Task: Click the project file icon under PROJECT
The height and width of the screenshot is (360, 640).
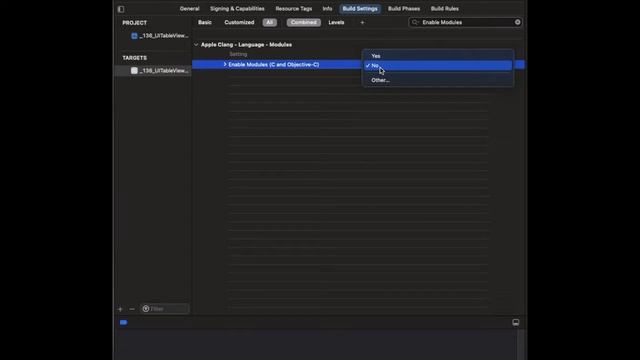Action: 134,36
